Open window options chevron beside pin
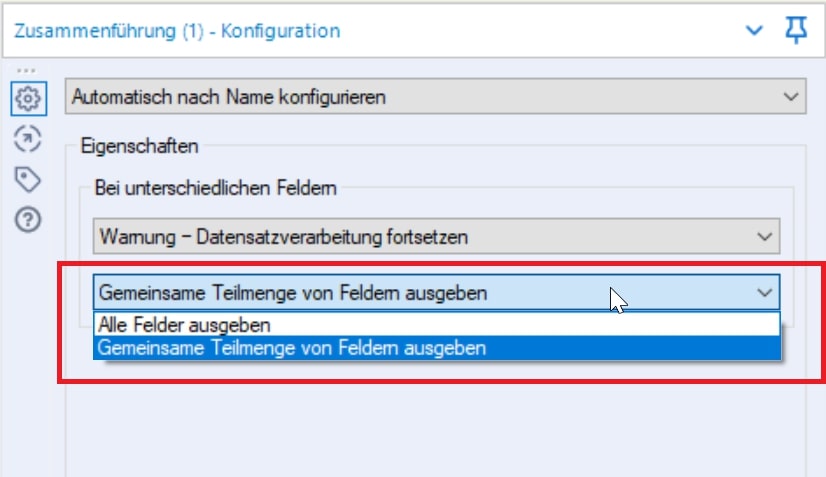The image size is (826, 477). [756, 31]
